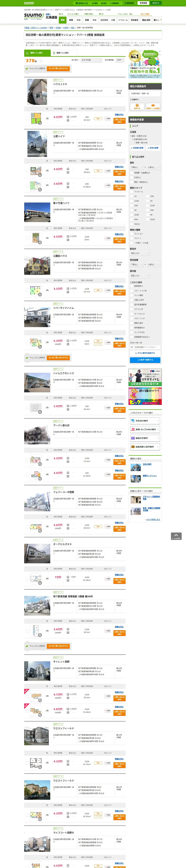Check the 管理費・共益費込み option
Viewport: 186px width, 868px height.
tap(132, 173)
